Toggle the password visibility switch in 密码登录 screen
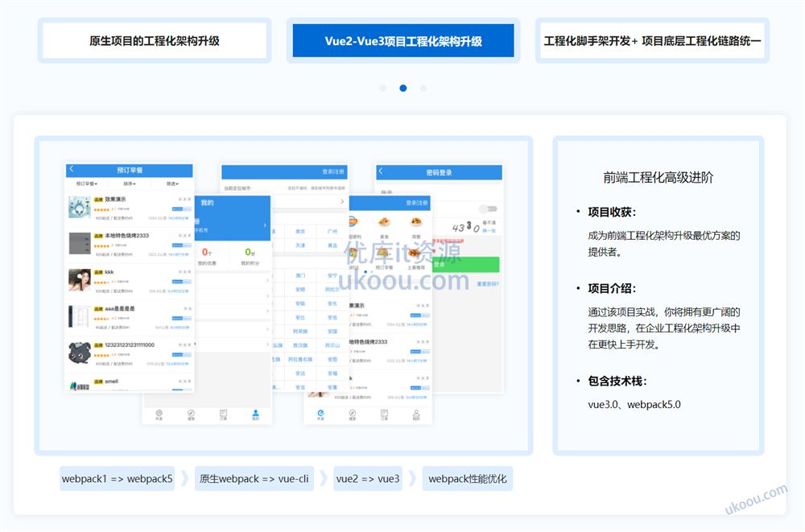The image size is (805, 532). click(488, 208)
